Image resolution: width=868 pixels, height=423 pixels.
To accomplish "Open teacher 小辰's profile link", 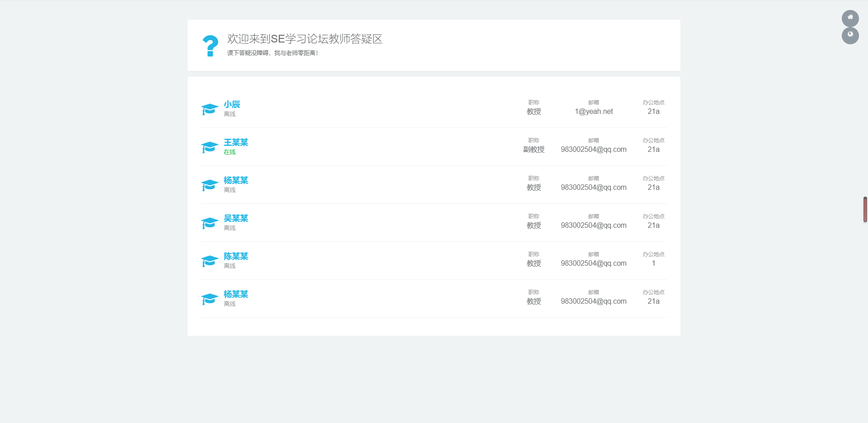I will (x=232, y=104).
